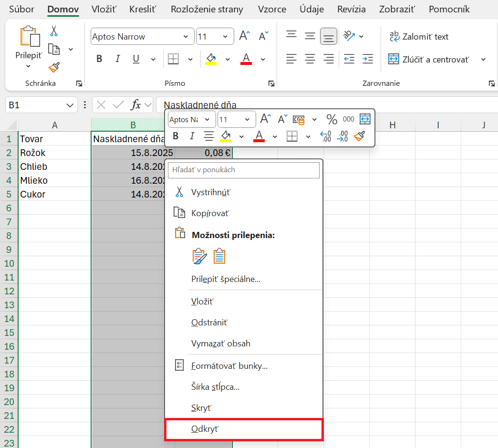Screen dimensions: 498x448
Task: Open ribbon fill color dropdown arrow
Action: [228, 59]
